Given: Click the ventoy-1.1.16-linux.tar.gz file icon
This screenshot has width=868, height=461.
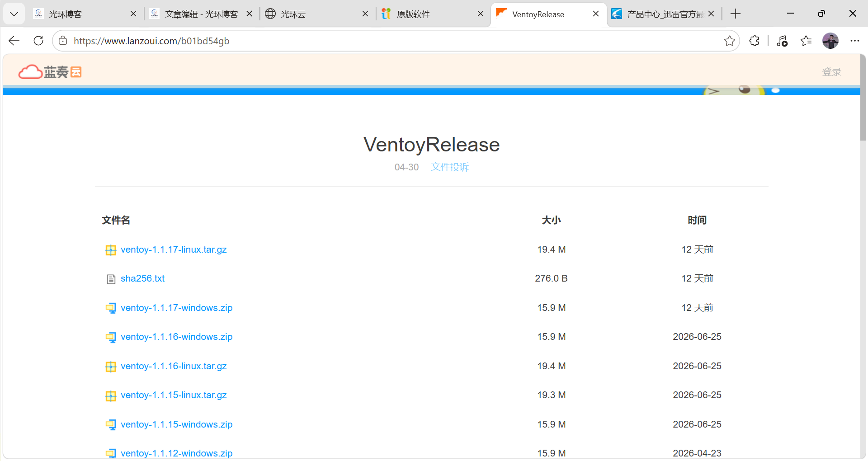Looking at the screenshot, I should click(111, 367).
